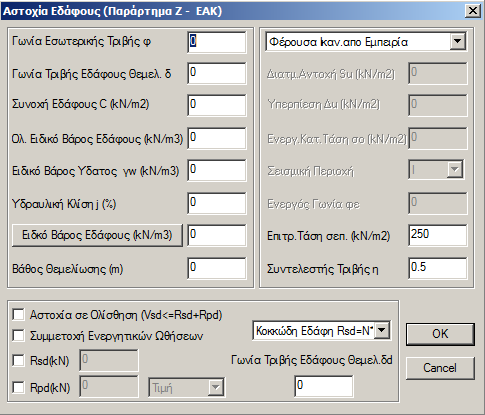Click the Γωνία Εσωτερικής Τριβής φ field
Image resolution: width=485 pixels, height=415 pixels.
click(x=217, y=42)
